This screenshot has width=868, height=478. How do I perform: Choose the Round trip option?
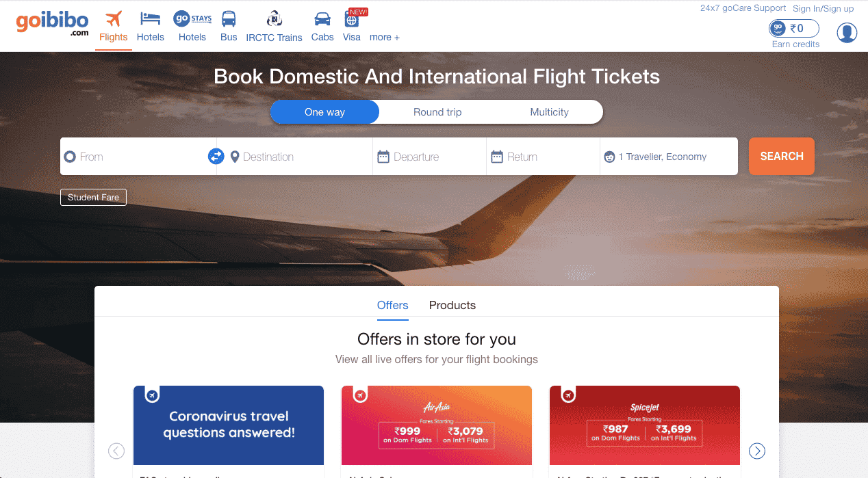pos(437,112)
